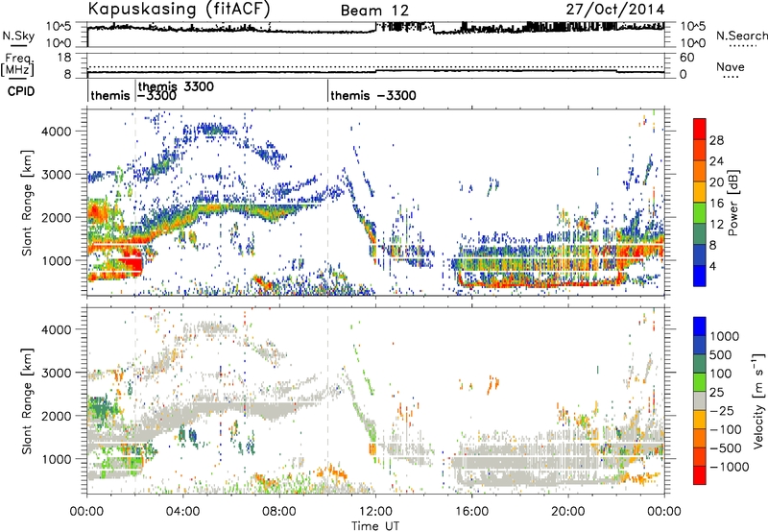
Task: Pick the red top segment of Power colorbar
Action: (700, 129)
